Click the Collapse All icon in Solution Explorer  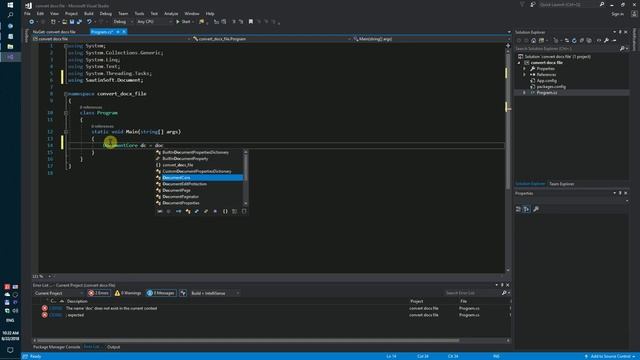[x=582, y=40]
